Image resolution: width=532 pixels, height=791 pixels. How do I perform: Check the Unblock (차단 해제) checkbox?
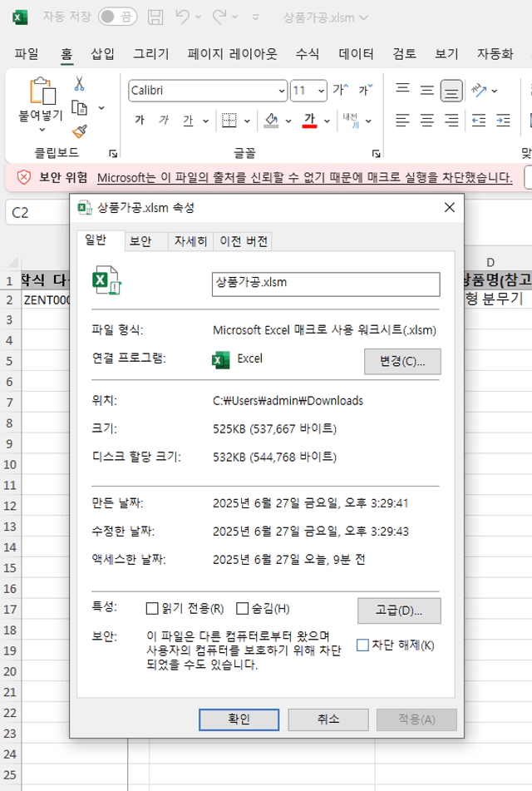(362, 645)
